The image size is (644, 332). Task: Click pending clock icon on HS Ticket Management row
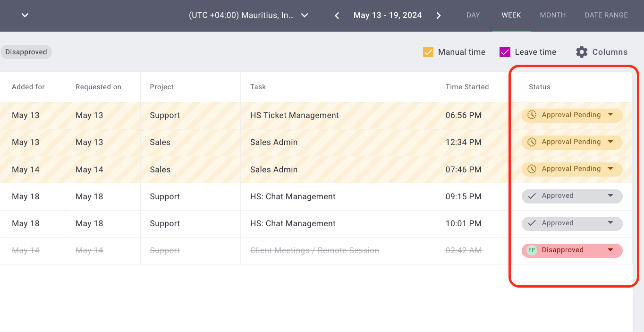coord(532,115)
